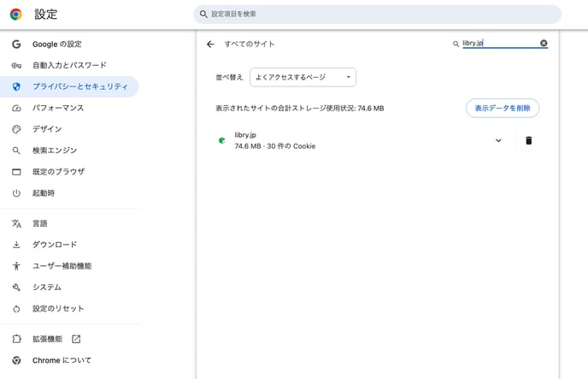
Task: Click the Google G icon in sidebar
Action: pyautogui.click(x=16, y=44)
